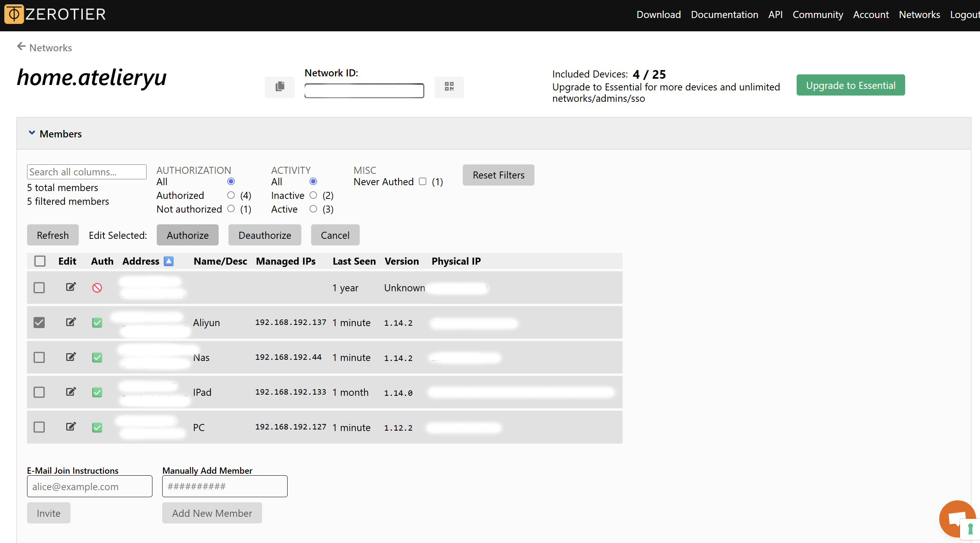980x543 pixels.
Task: Click the ZeroTier logo icon
Action: point(14,14)
